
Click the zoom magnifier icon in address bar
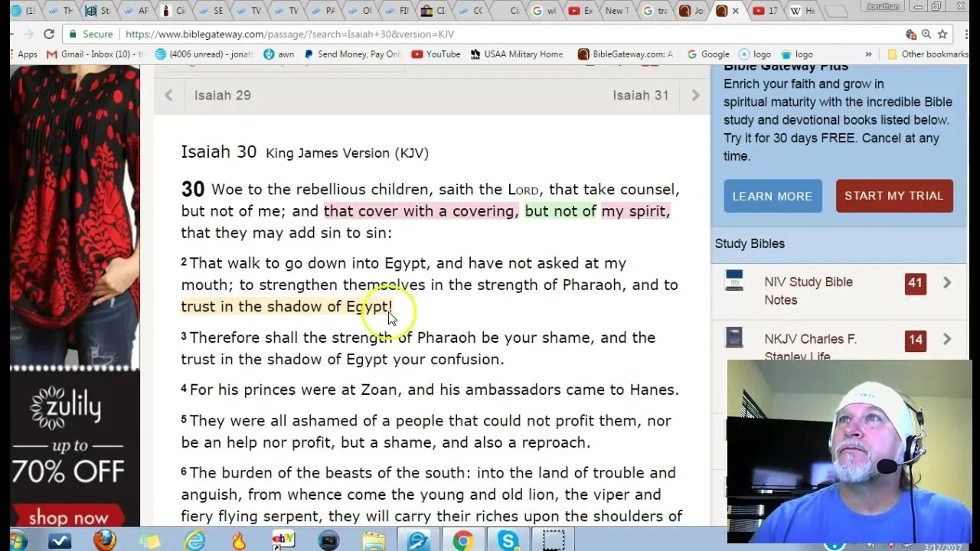(926, 34)
